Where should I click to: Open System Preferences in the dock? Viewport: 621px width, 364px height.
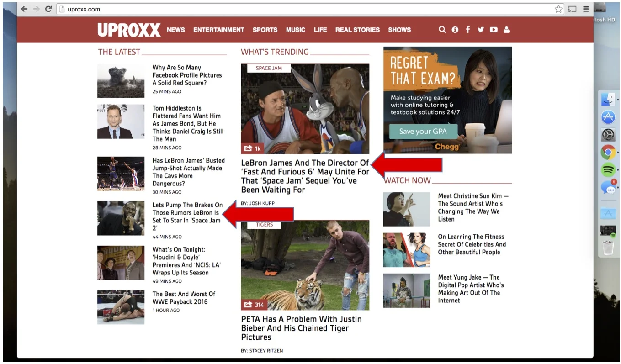click(x=608, y=135)
